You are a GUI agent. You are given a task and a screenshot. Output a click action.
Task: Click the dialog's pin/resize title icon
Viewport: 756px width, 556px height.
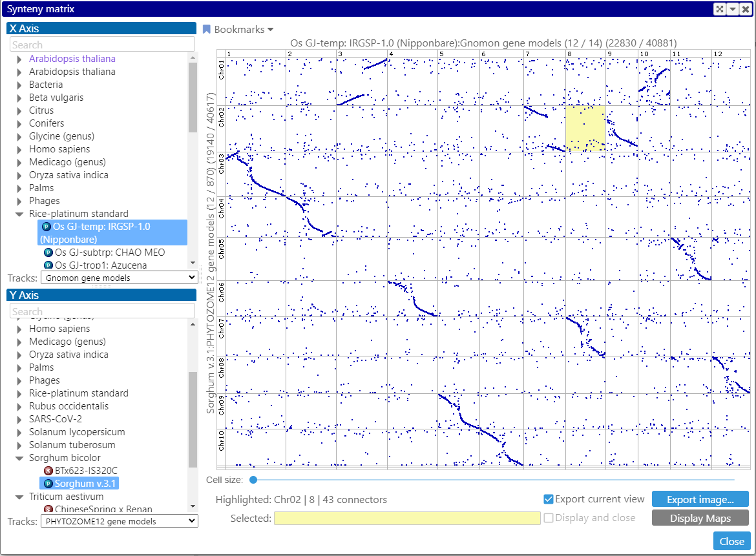(719, 9)
